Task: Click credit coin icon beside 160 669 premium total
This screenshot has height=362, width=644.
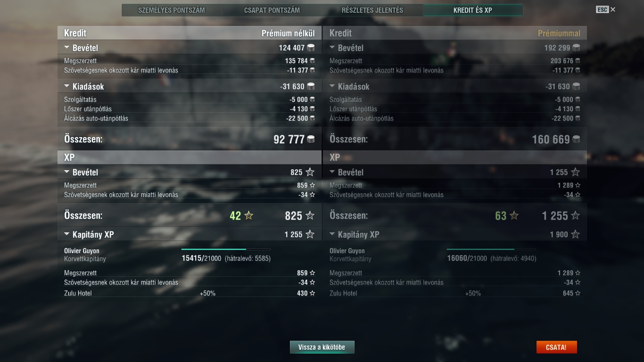Action: point(576,139)
